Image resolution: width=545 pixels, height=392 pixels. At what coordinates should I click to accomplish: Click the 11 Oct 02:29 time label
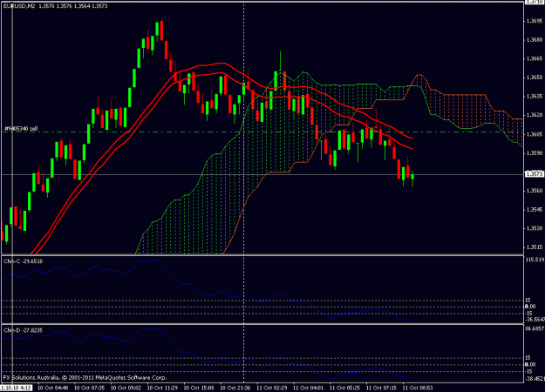pyautogui.click(x=272, y=388)
